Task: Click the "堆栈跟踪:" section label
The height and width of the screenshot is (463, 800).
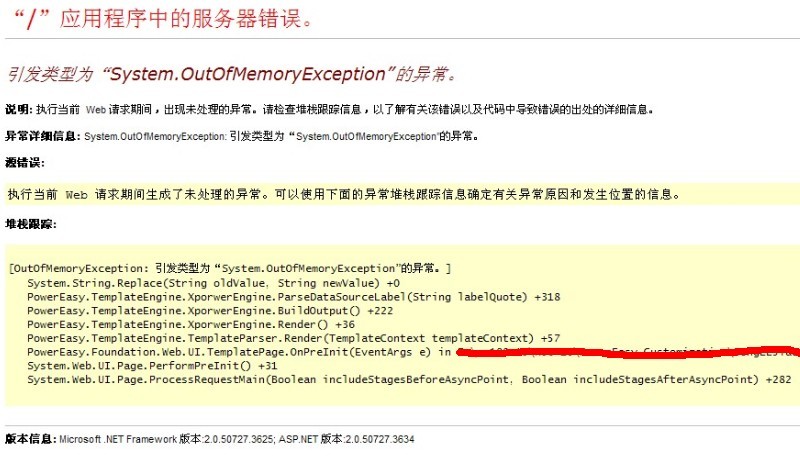Action: point(30,224)
